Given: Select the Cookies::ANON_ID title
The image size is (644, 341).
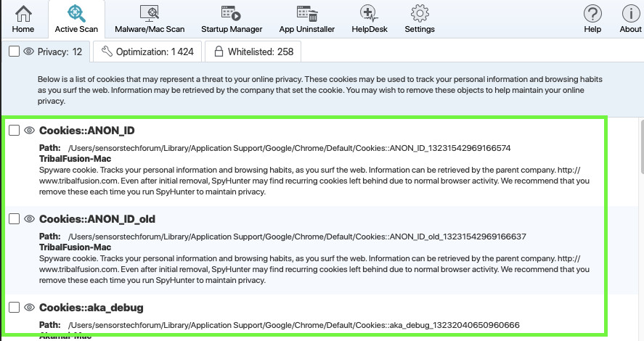Looking at the screenshot, I should [x=86, y=131].
